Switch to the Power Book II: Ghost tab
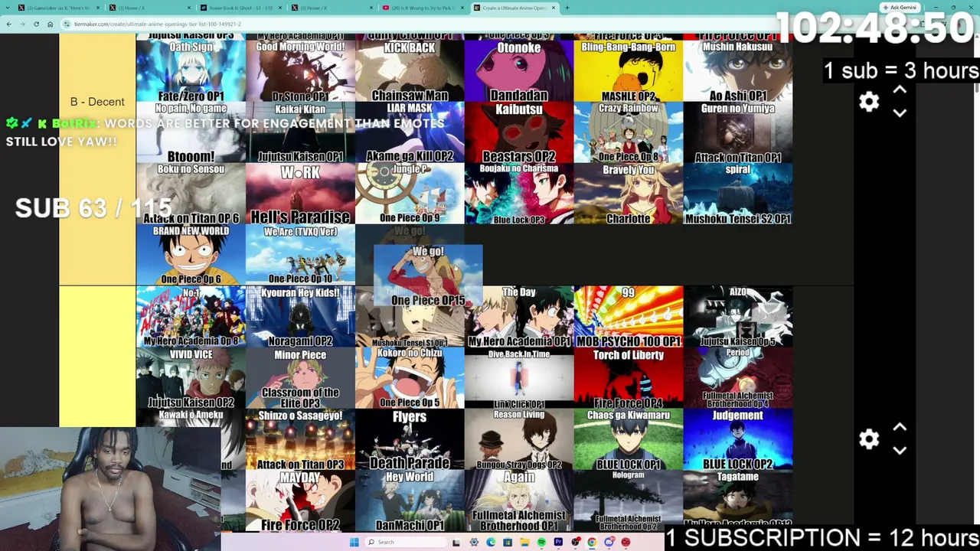 coord(240,8)
